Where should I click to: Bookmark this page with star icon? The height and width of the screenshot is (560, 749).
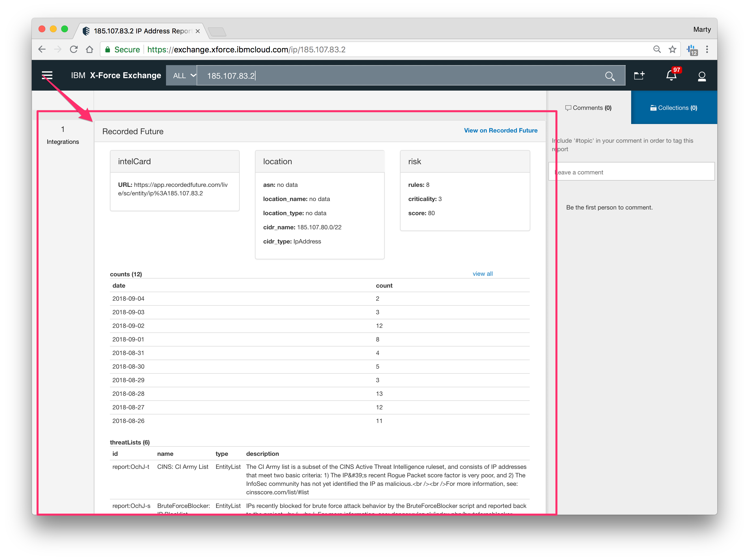[672, 50]
